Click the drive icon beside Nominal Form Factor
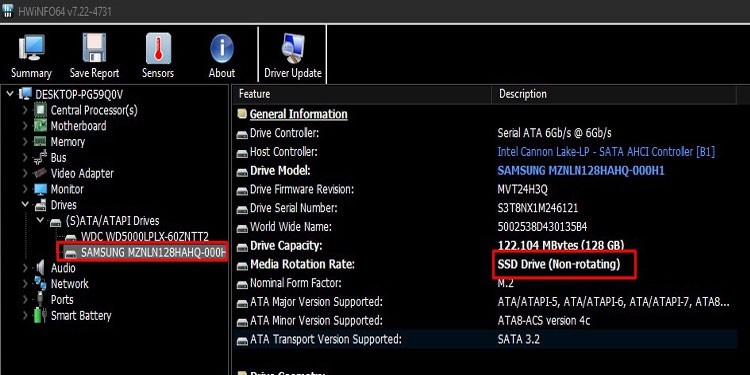 (x=242, y=284)
